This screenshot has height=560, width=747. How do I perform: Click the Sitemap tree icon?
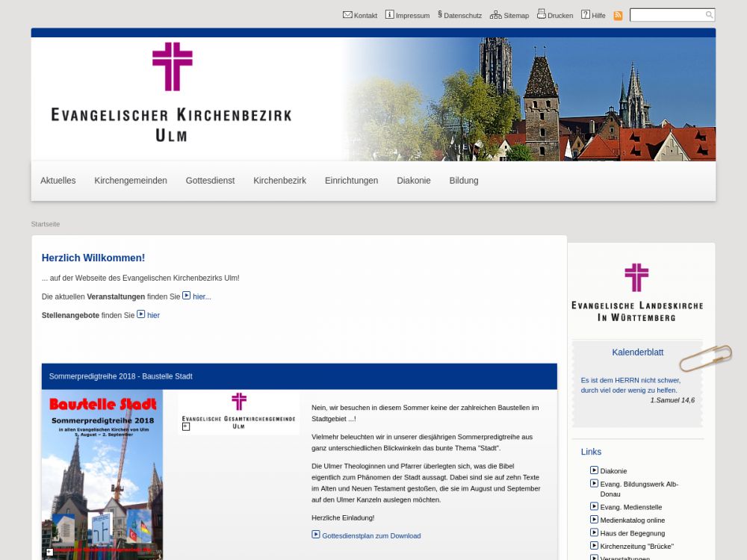(495, 15)
